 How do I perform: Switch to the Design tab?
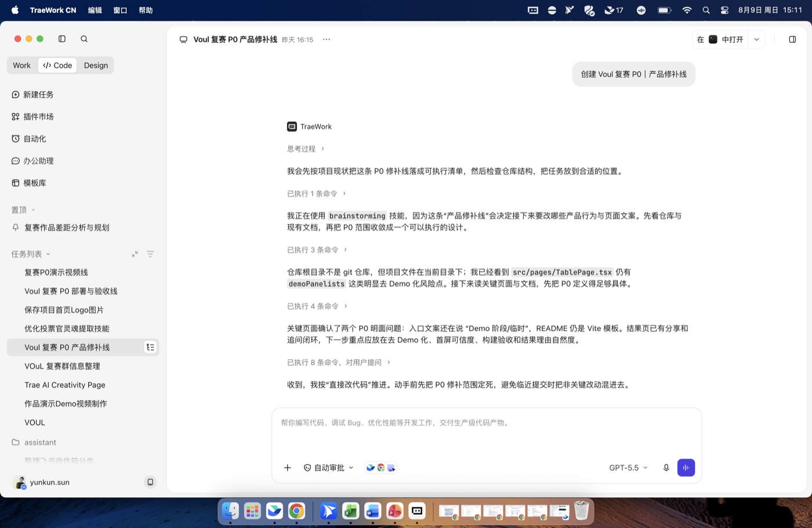click(96, 66)
